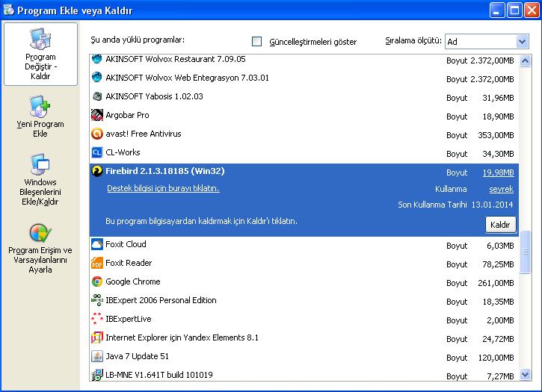
Task: Click the avast! Free Antivirus icon
Action: [x=97, y=134]
